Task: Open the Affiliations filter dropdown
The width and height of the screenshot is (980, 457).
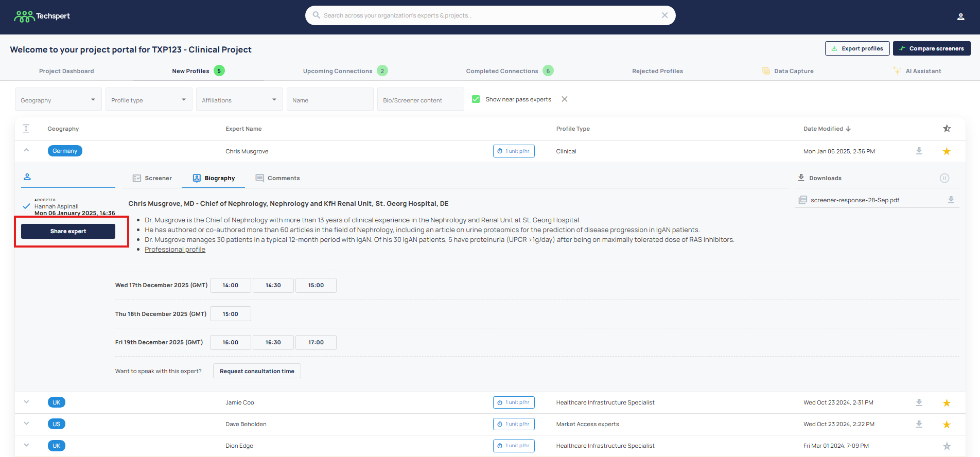Action: (239, 99)
